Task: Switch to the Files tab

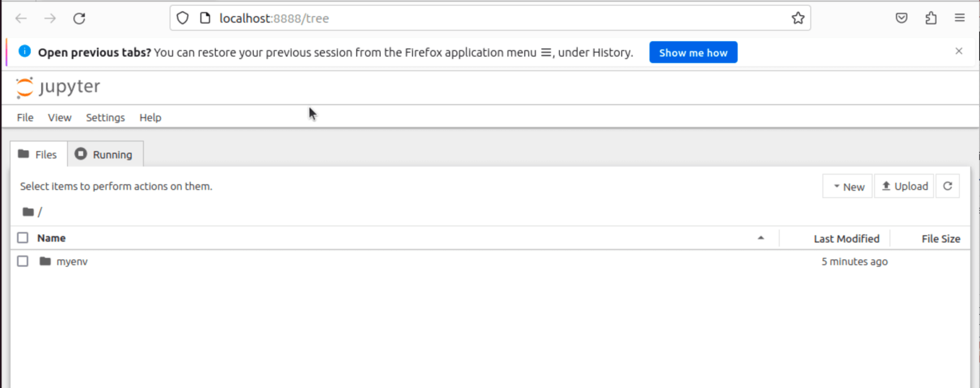Action: tap(38, 154)
